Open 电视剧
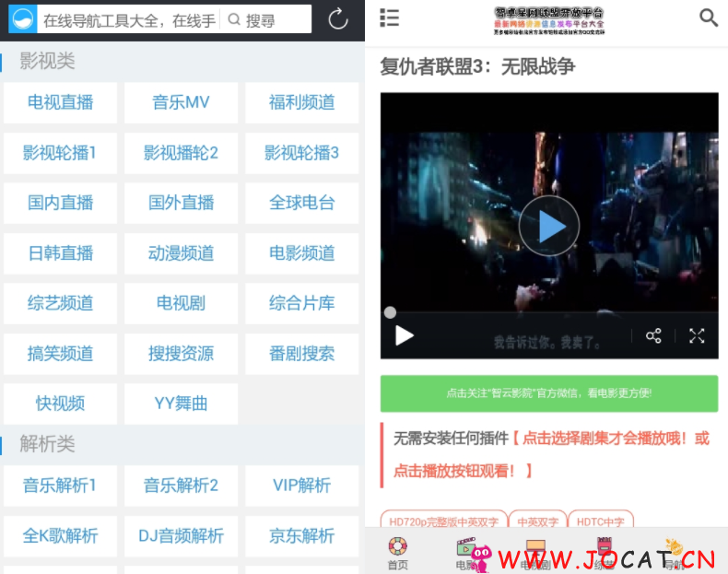The width and height of the screenshot is (728, 574). 181,303
